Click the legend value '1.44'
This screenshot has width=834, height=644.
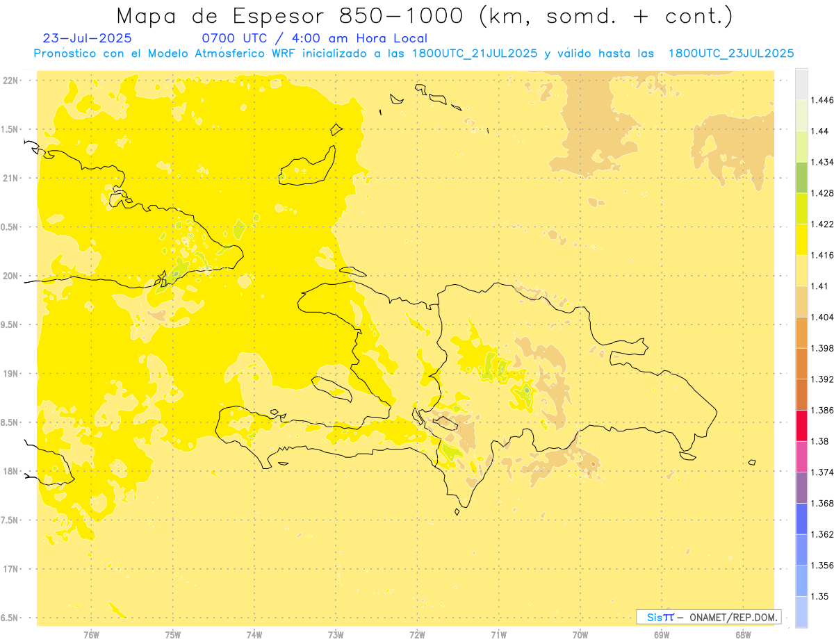coord(819,131)
